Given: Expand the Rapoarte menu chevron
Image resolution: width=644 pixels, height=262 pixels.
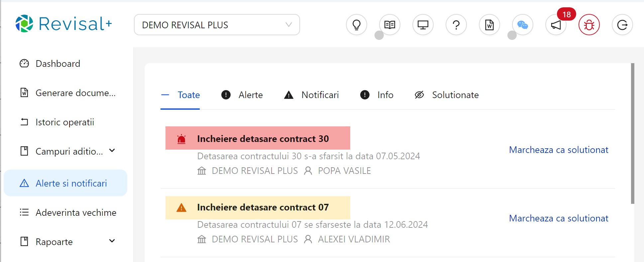Looking at the screenshot, I should click(112, 241).
